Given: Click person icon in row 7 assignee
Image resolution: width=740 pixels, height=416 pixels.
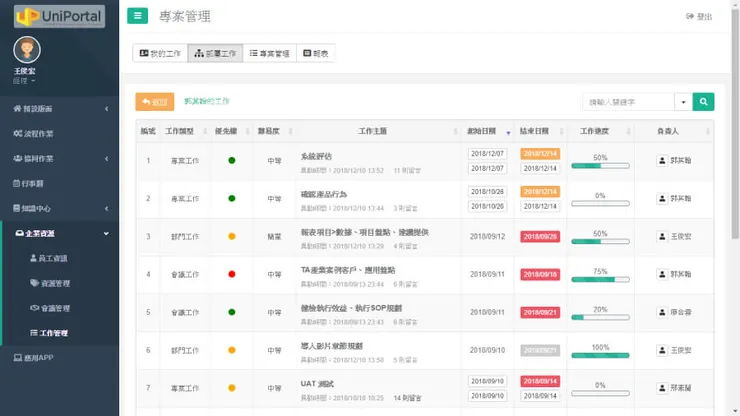Looking at the screenshot, I should click(662, 388).
